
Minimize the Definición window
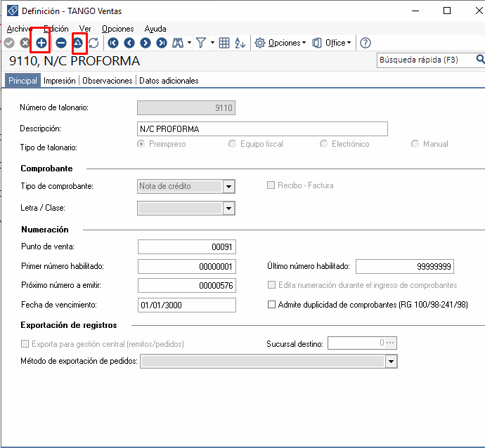[x=415, y=11]
